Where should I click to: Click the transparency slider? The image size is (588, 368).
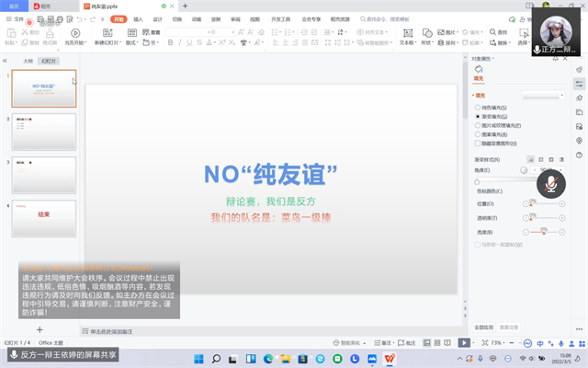[544, 218]
